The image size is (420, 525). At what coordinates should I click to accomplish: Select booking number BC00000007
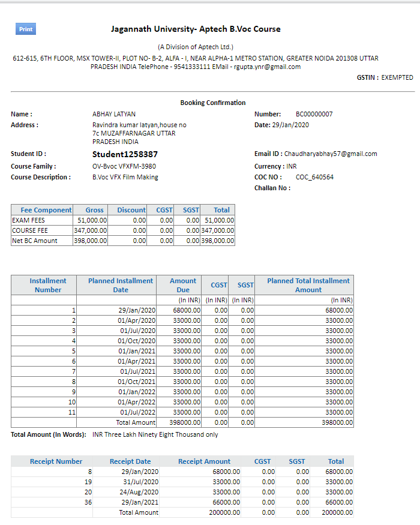(314, 114)
